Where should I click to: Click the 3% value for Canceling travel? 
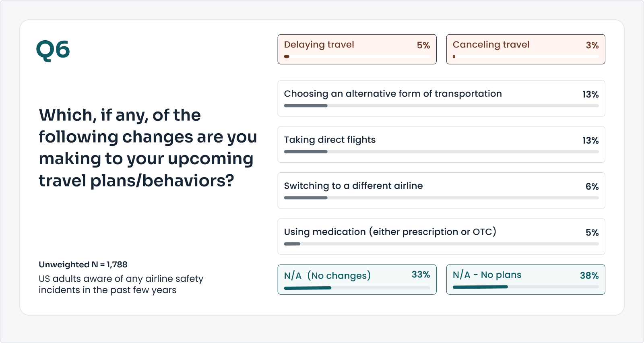[592, 45]
